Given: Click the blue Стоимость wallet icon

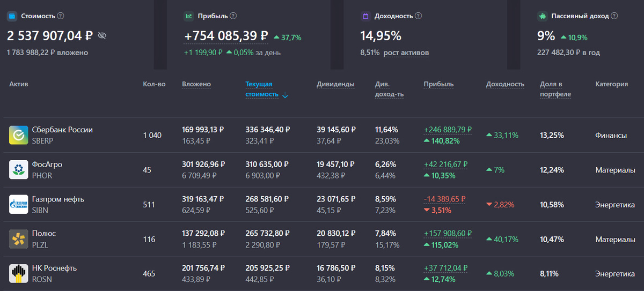Looking at the screenshot, I should point(12,16).
